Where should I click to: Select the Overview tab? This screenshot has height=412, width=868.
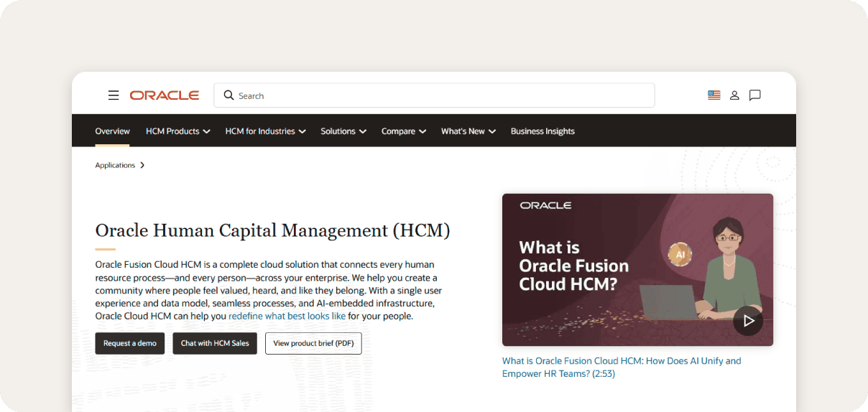112,131
